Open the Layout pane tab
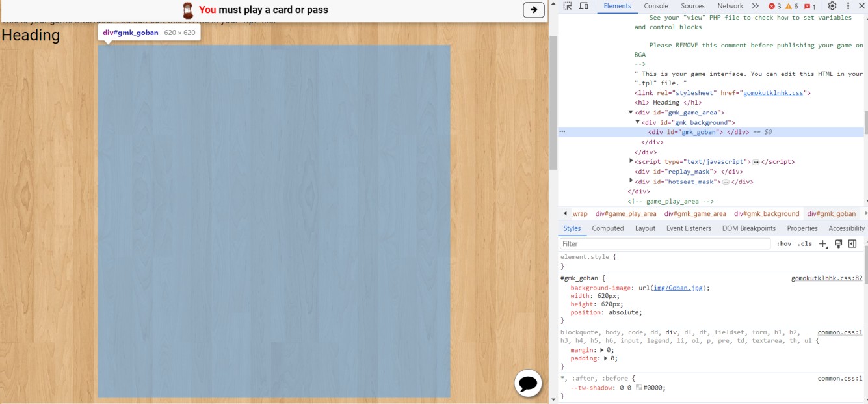868x404 pixels. 645,228
